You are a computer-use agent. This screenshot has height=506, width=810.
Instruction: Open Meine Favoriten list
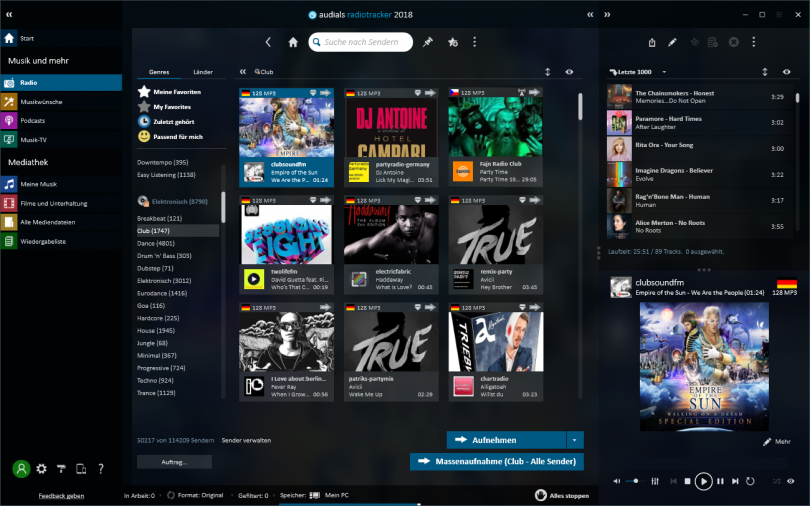click(x=169, y=92)
